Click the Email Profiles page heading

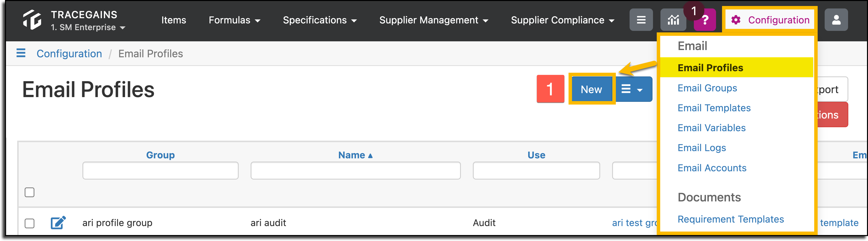(x=88, y=90)
